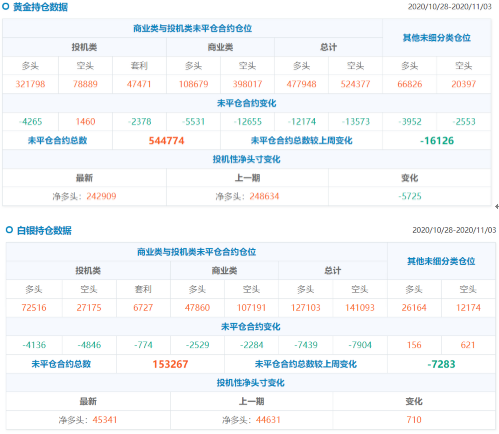Image resolution: width=499 pixels, height=434 pixels.
Task: Select silver speculative long value 72516
Action: point(34,307)
